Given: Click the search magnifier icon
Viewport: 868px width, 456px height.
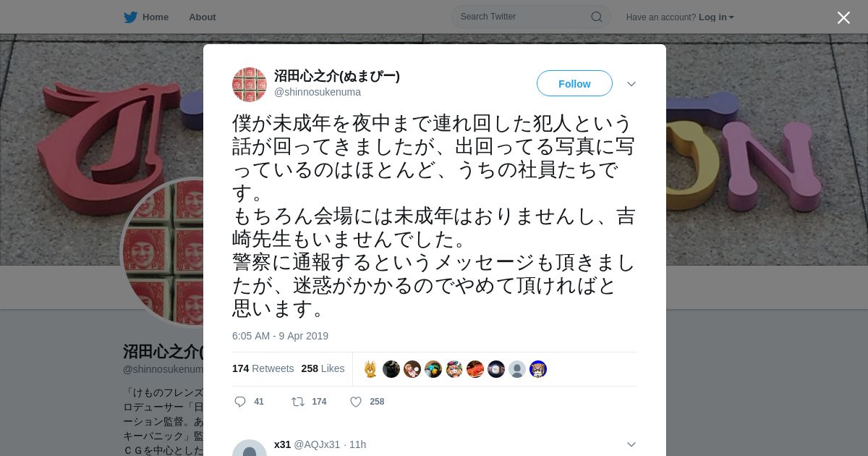Looking at the screenshot, I should (597, 17).
